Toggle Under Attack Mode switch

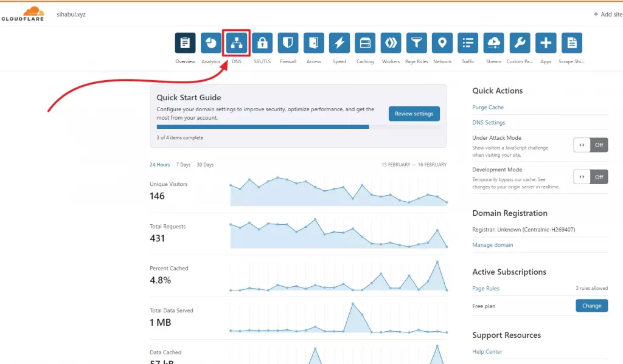(x=590, y=145)
